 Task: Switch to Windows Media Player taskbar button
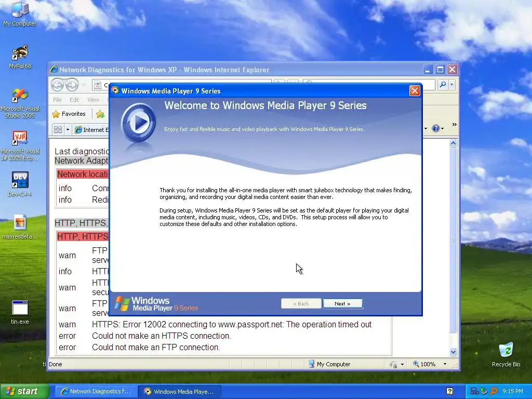click(180, 392)
